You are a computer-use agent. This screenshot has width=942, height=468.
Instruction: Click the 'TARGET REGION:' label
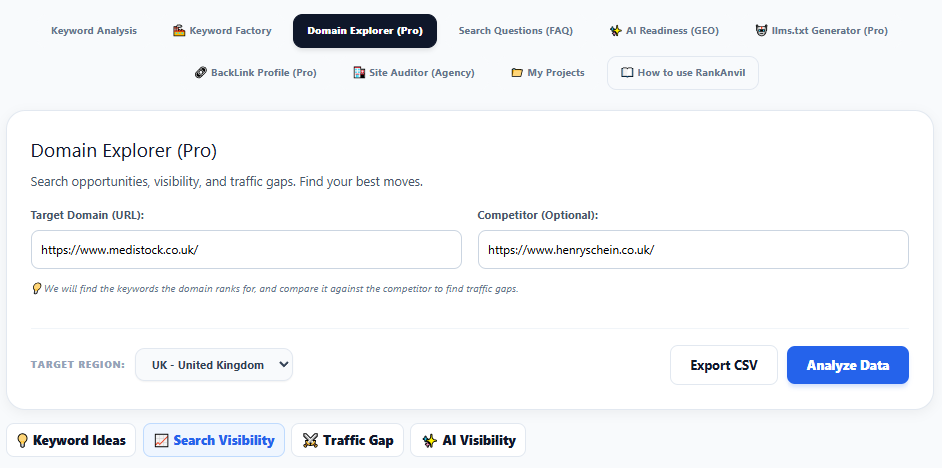[x=78, y=365]
